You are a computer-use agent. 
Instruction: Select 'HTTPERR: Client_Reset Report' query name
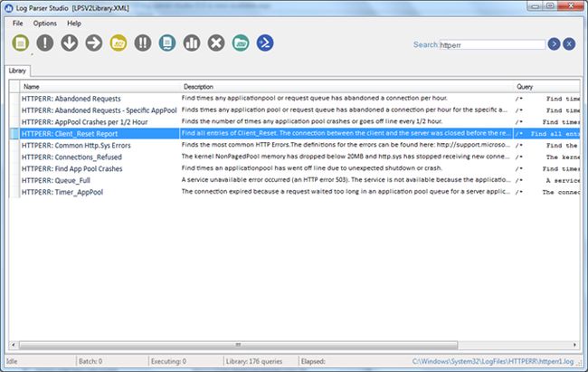[70, 134]
